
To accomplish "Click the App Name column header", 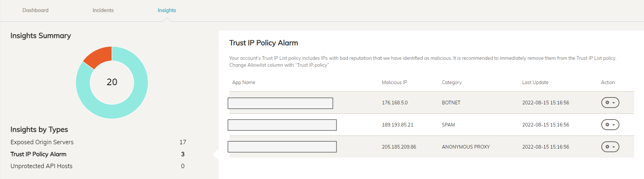I will (x=244, y=82).
